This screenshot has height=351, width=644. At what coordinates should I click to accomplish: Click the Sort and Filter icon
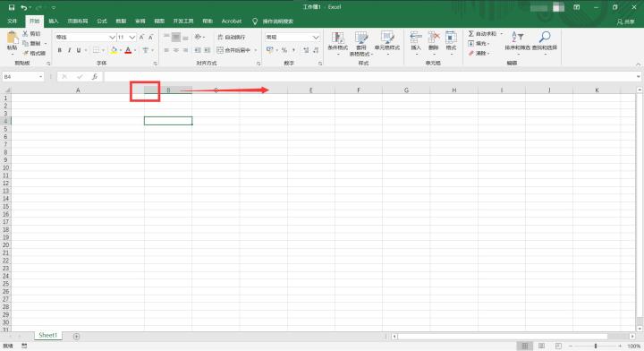tap(517, 37)
